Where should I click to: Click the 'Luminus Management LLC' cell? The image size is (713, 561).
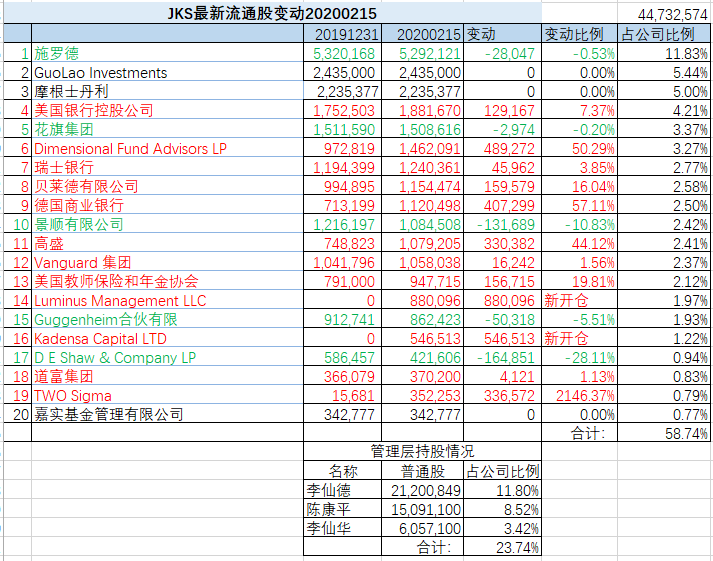click(x=167, y=301)
